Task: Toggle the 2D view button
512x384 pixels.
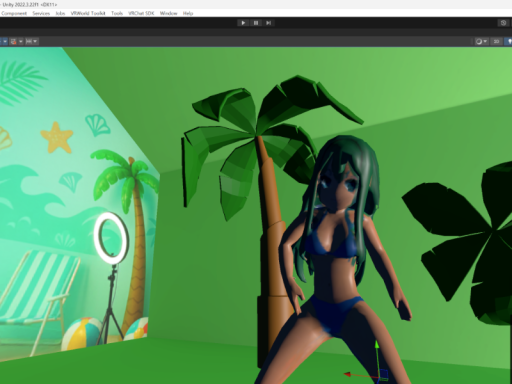Action: coord(497,41)
